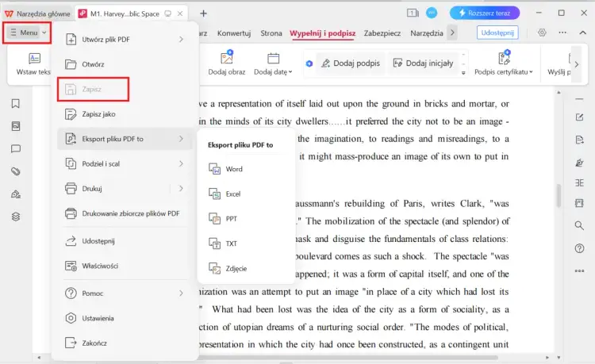The image size is (595, 364).
Task: Click Dodaj podpis button
Action: (351, 63)
